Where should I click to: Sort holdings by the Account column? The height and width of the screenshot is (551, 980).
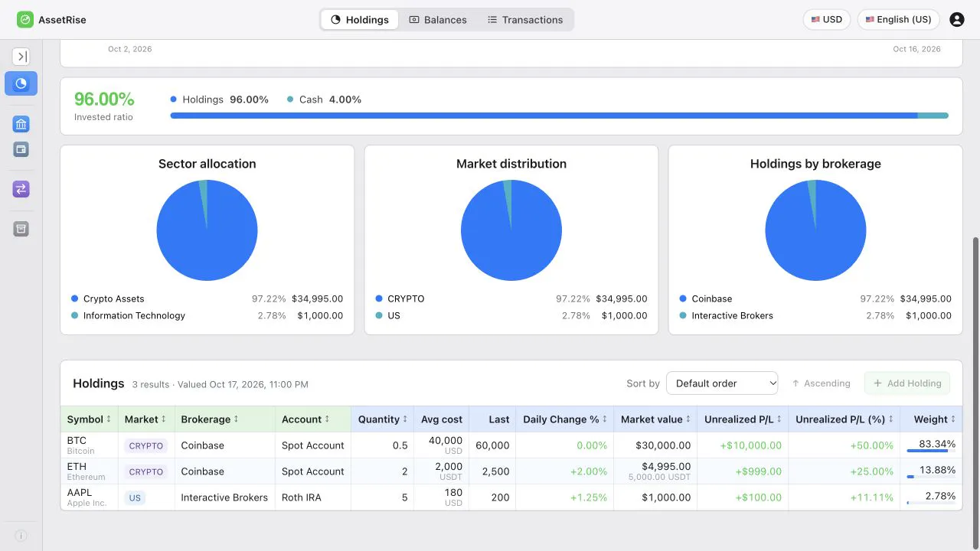click(307, 419)
